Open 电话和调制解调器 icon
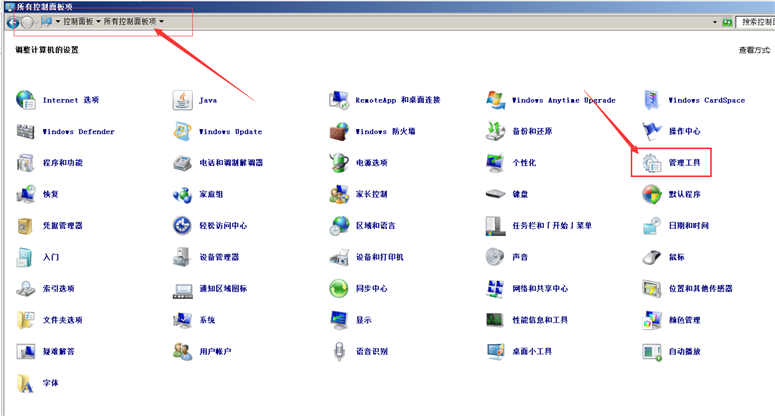The image size is (775, 416). (182, 163)
